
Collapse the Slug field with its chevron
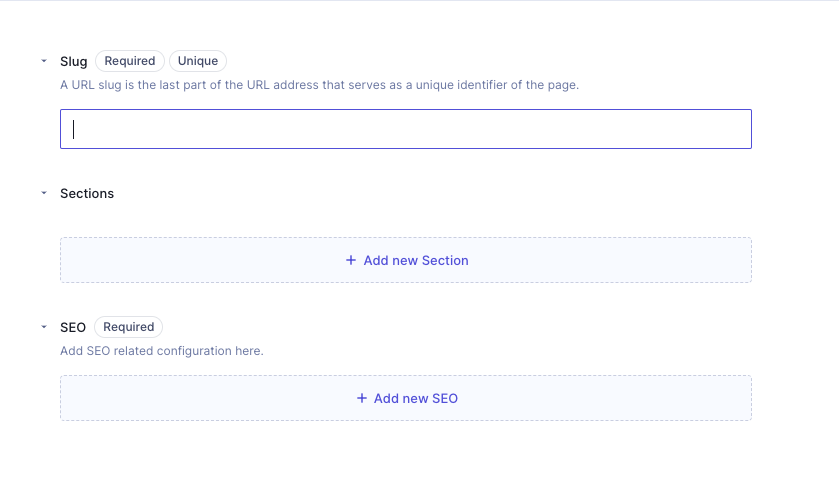click(44, 61)
